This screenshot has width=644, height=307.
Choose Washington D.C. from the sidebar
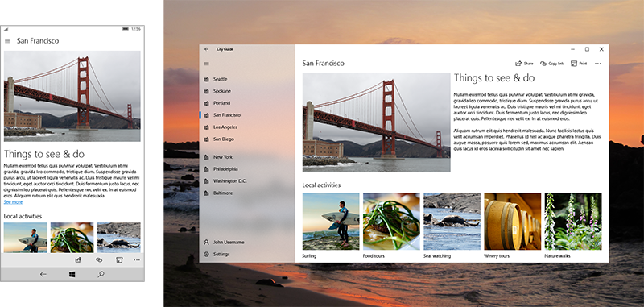[247, 181]
